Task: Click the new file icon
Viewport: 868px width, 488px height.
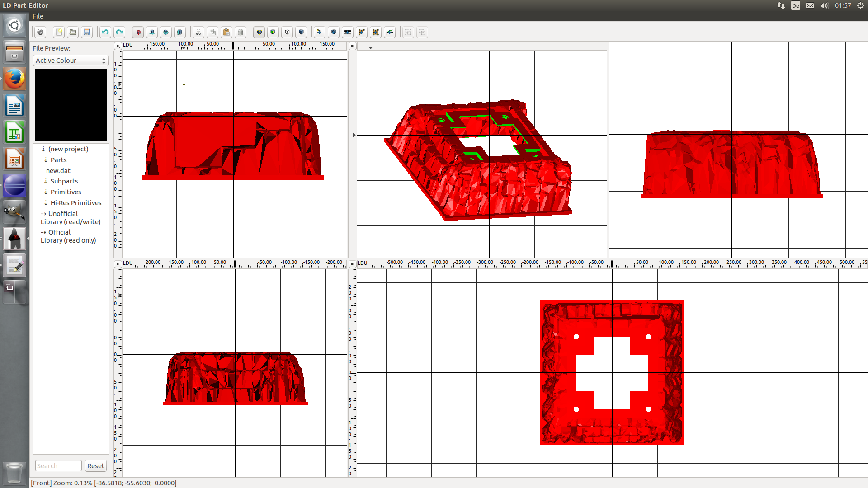Action: pos(59,32)
